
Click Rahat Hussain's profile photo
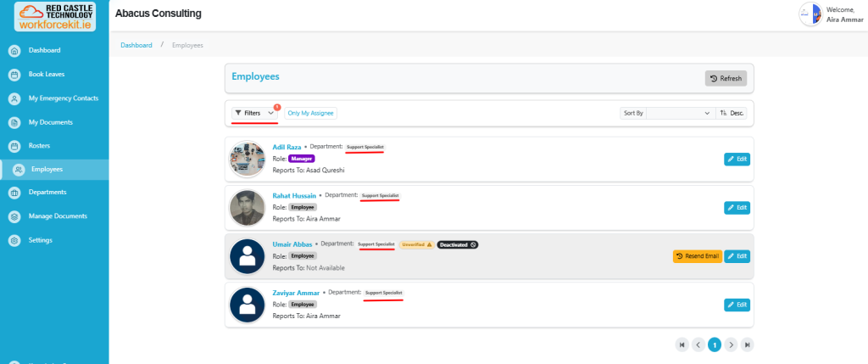pos(247,207)
